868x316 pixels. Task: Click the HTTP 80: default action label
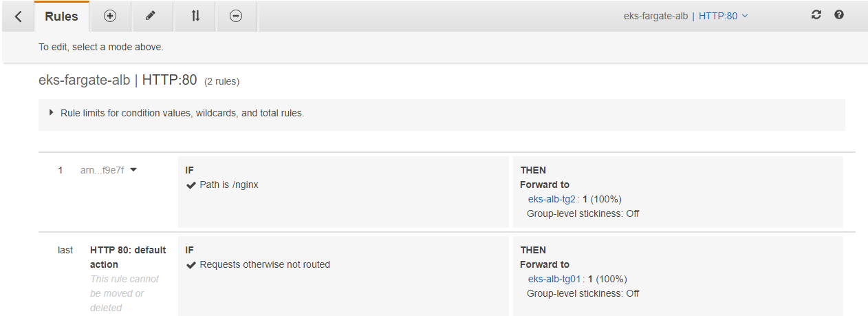coord(128,257)
